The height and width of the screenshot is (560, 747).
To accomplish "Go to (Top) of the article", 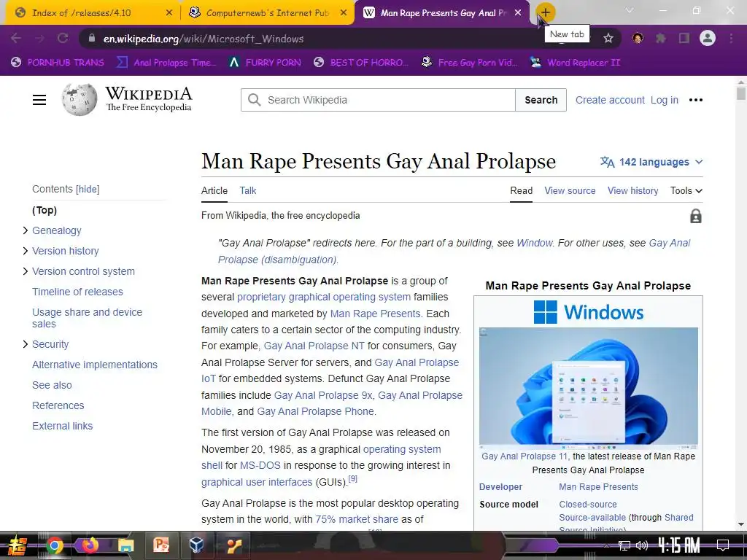I will pyautogui.click(x=44, y=210).
